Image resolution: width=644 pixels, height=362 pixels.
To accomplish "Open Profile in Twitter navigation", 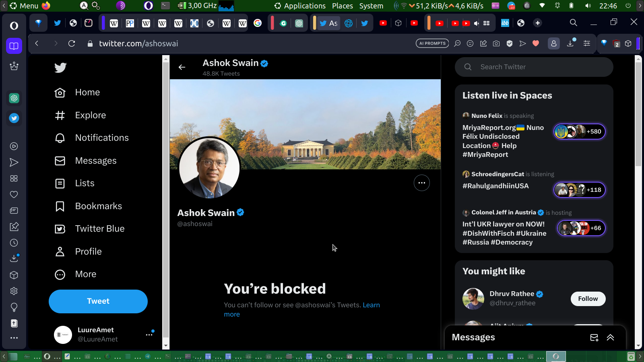I will point(78,252).
